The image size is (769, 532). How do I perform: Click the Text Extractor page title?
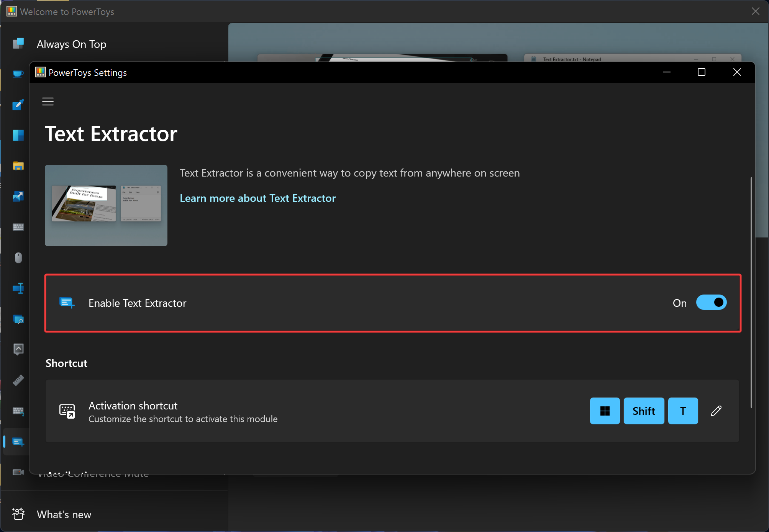pos(111,134)
